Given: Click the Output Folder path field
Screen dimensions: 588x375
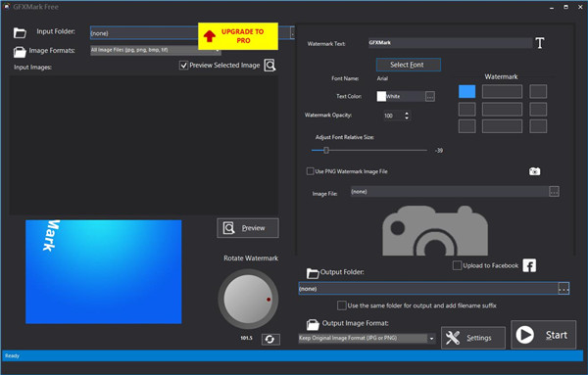Looking at the screenshot, I should click(428, 289).
